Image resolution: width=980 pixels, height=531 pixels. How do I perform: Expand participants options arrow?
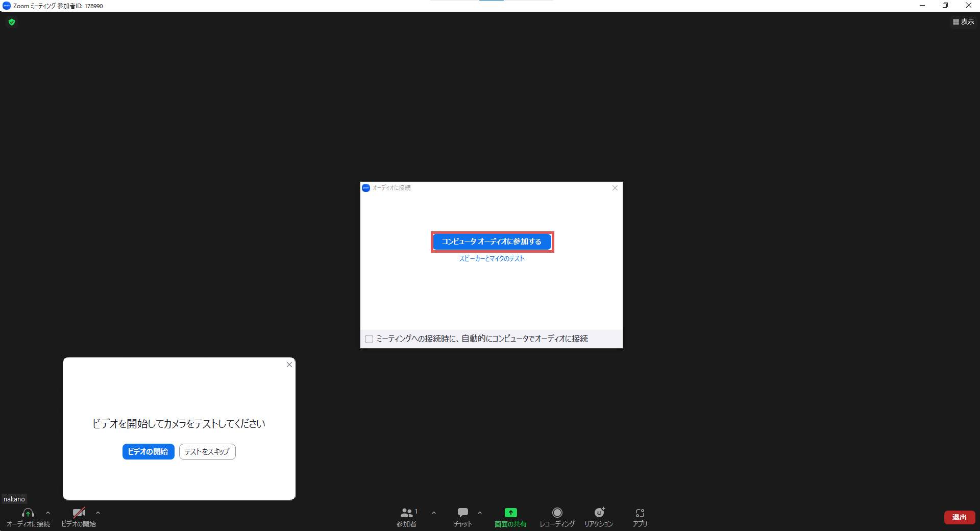434,513
